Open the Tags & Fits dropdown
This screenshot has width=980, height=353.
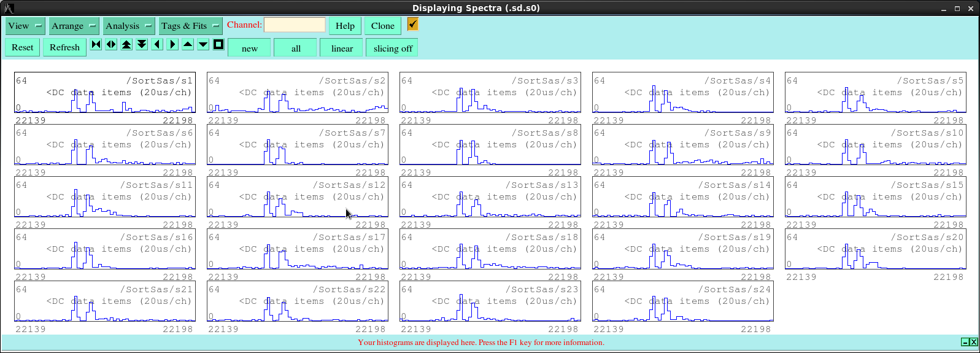coord(190,26)
